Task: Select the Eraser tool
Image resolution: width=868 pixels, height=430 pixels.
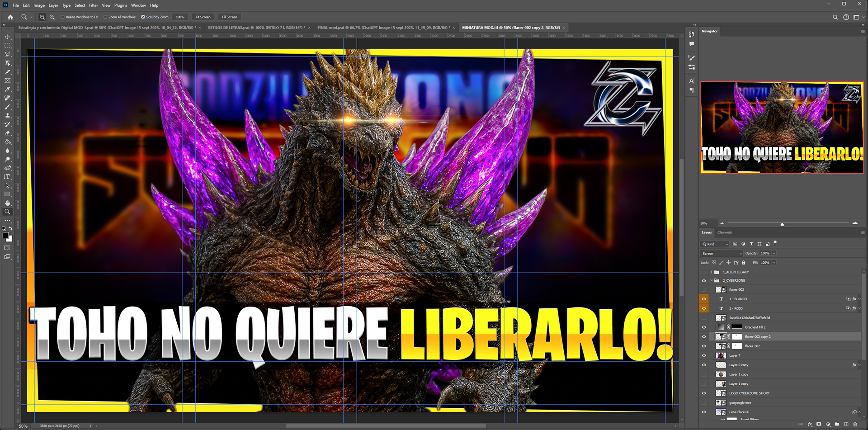Action: point(7,133)
